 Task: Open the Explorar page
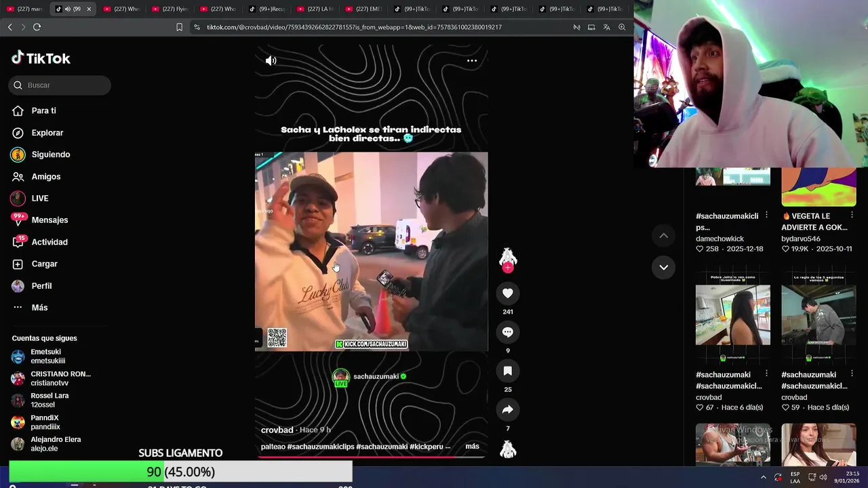point(47,133)
